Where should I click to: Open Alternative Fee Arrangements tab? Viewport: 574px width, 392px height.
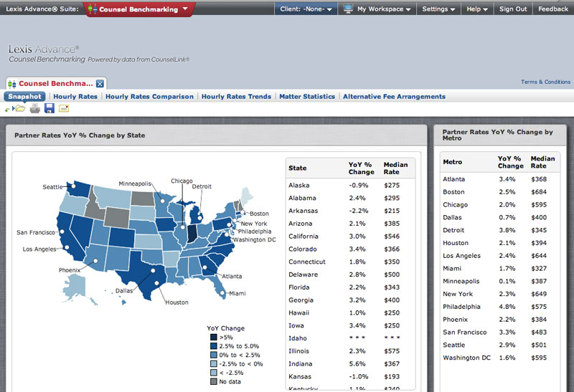point(394,97)
